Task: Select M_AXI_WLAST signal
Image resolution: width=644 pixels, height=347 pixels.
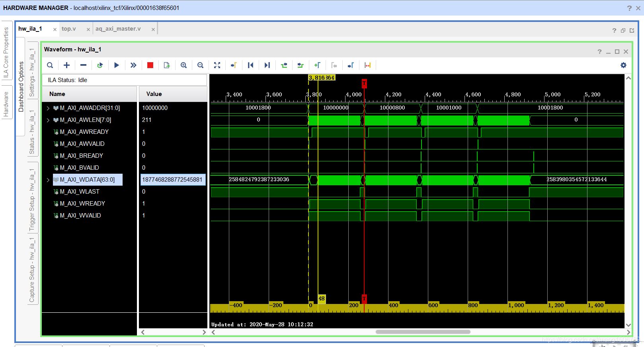Action: 80,192
